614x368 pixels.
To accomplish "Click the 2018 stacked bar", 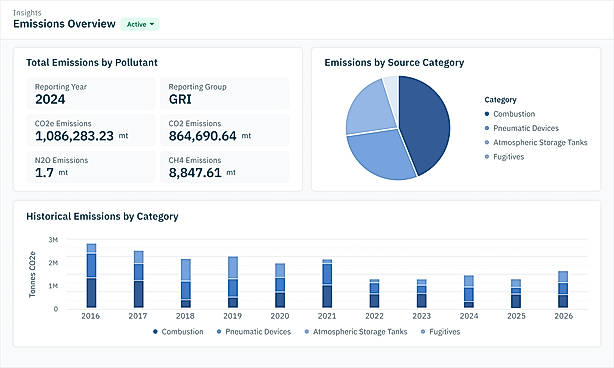I will (186, 283).
